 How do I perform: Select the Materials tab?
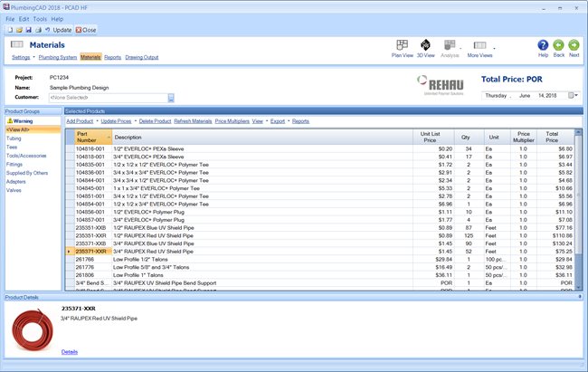tap(90, 57)
